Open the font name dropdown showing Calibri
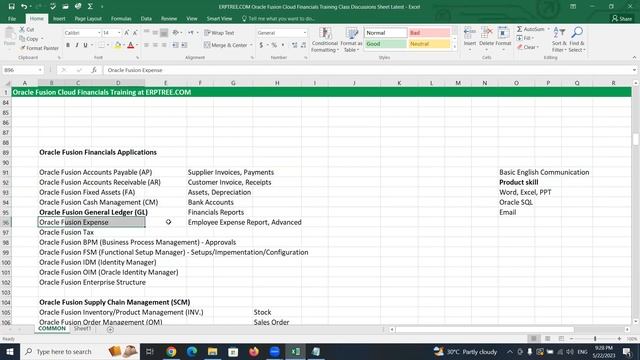Viewport: 640px width, 360px height. (99, 33)
